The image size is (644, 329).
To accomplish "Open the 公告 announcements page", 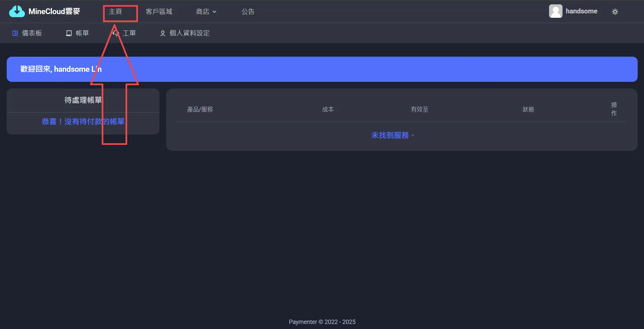I will tap(248, 12).
